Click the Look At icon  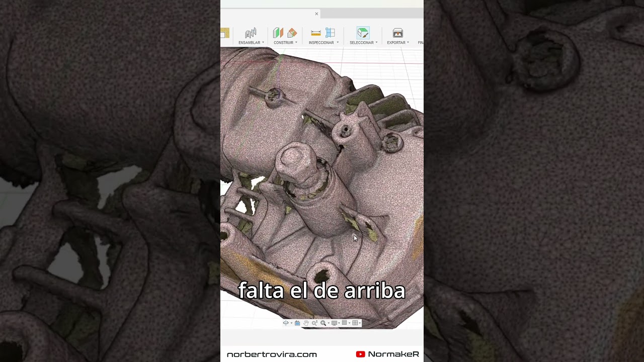click(297, 323)
